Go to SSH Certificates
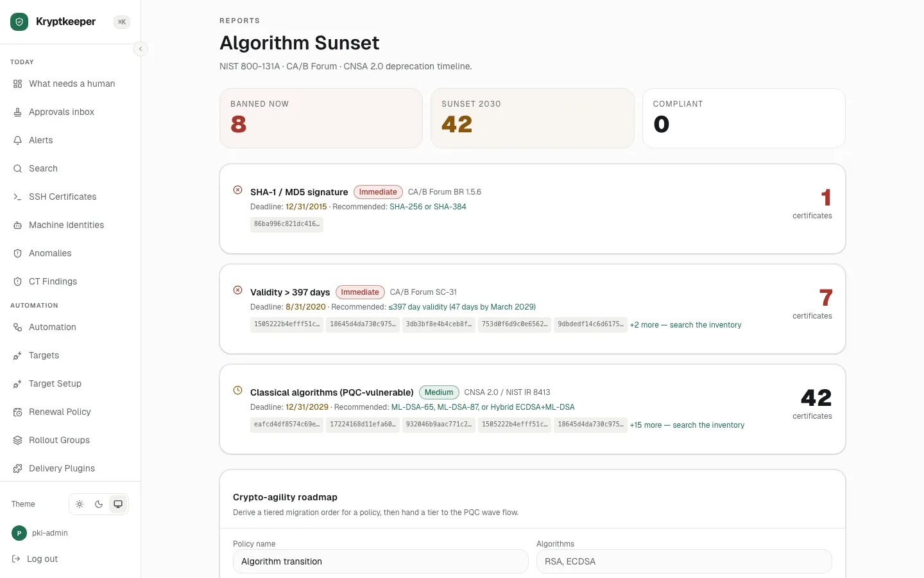Image resolution: width=924 pixels, height=578 pixels. [71, 197]
